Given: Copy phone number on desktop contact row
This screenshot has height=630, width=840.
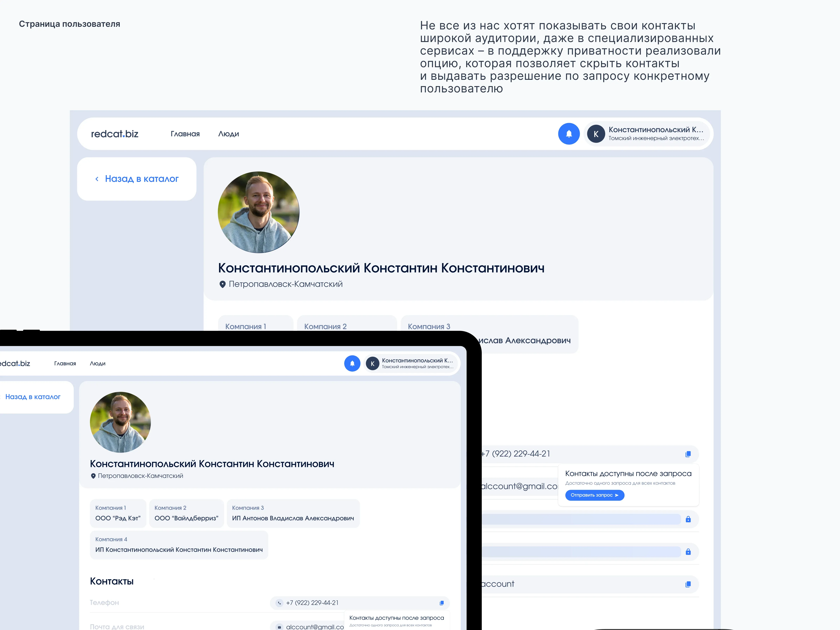Looking at the screenshot, I should (688, 454).
